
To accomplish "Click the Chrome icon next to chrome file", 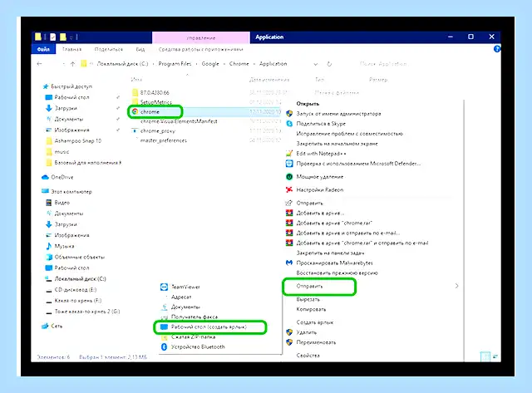I will [135, 111].
